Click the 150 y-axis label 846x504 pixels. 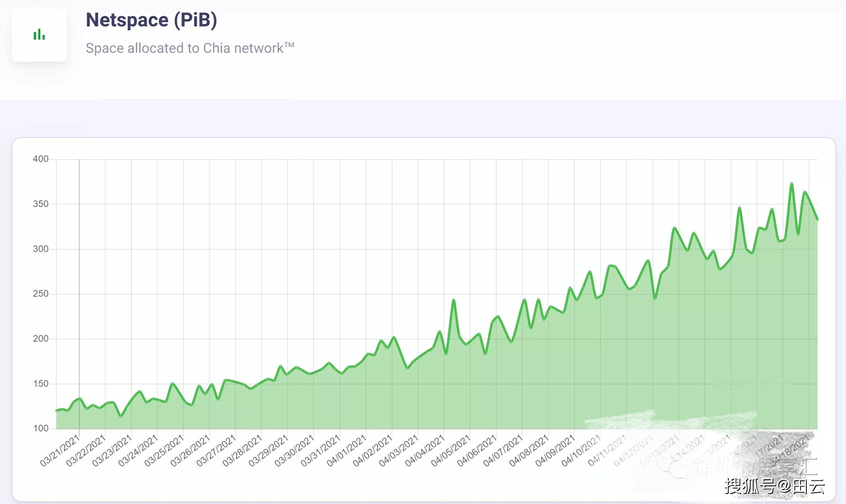pos(40,384)
